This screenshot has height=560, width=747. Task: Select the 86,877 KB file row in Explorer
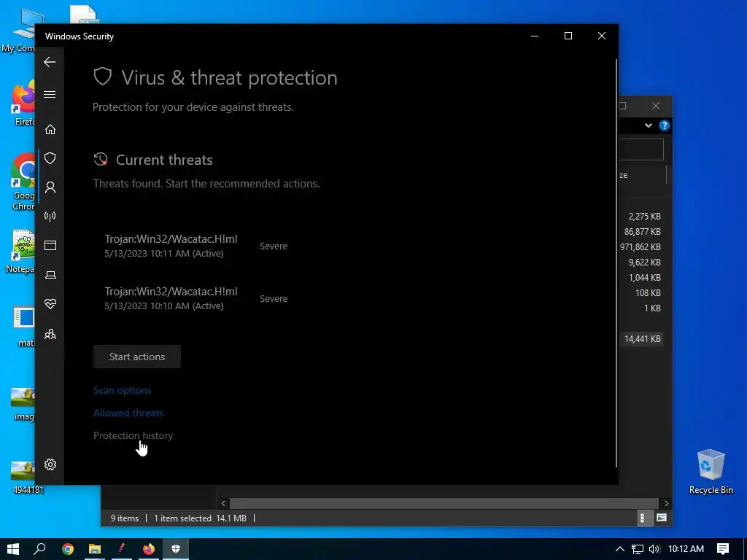point(643,232)
